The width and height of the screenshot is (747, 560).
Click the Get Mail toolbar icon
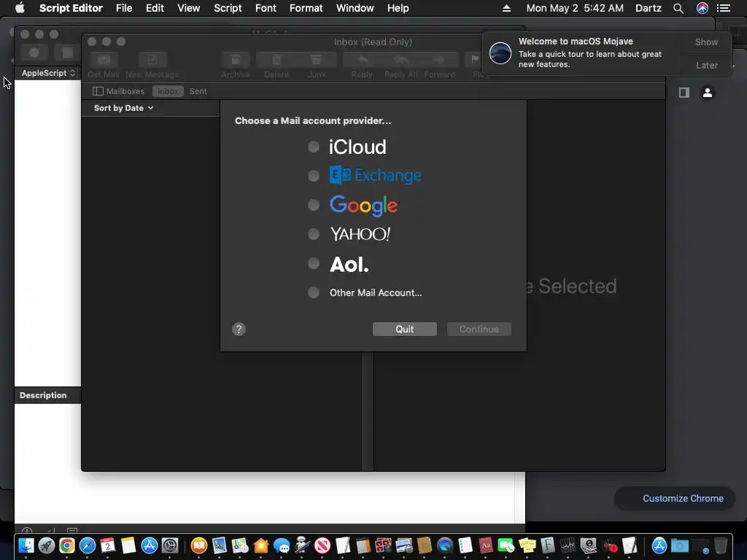click(104, 60)
